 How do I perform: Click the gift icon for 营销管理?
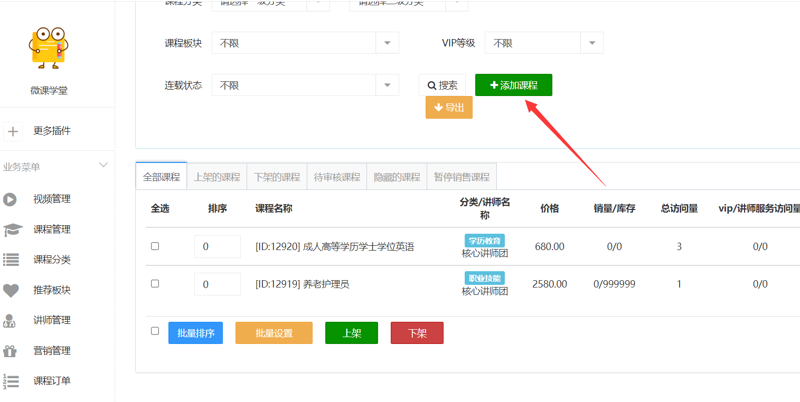(10, 351)
